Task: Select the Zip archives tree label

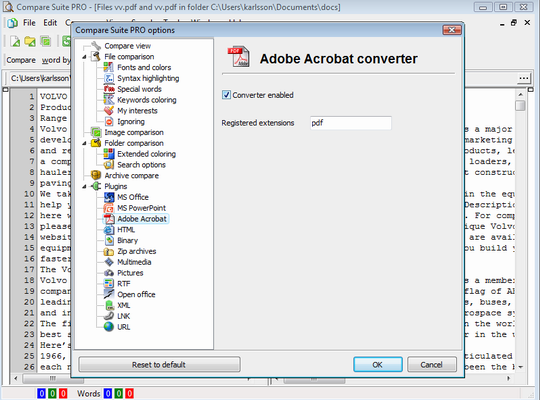Action: pyautogui.click(x=137, y=251)
